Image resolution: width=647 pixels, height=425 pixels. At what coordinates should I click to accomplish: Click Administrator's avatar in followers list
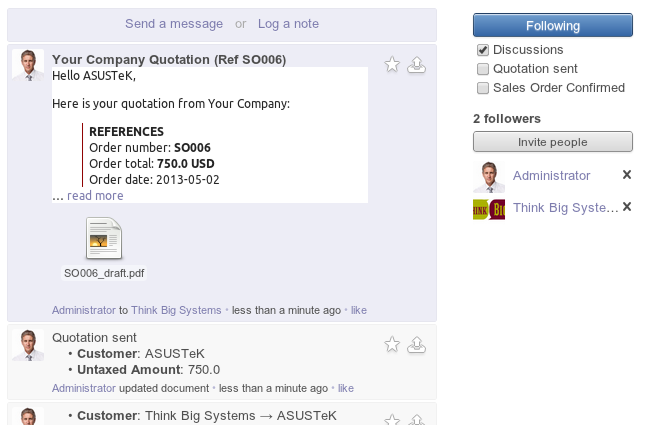[489, 176]
